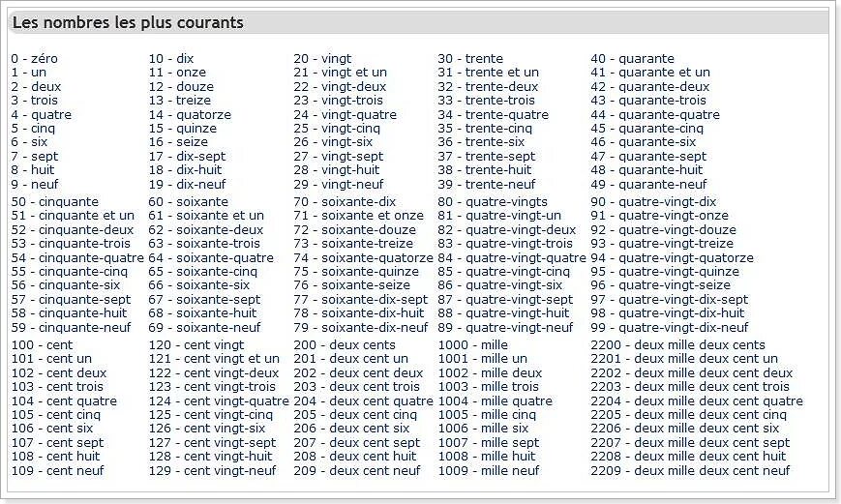This screenshot has width=841, height=504.
Task: Select '59 - cinquante-neuf'
Action: [x=71, y=327]
